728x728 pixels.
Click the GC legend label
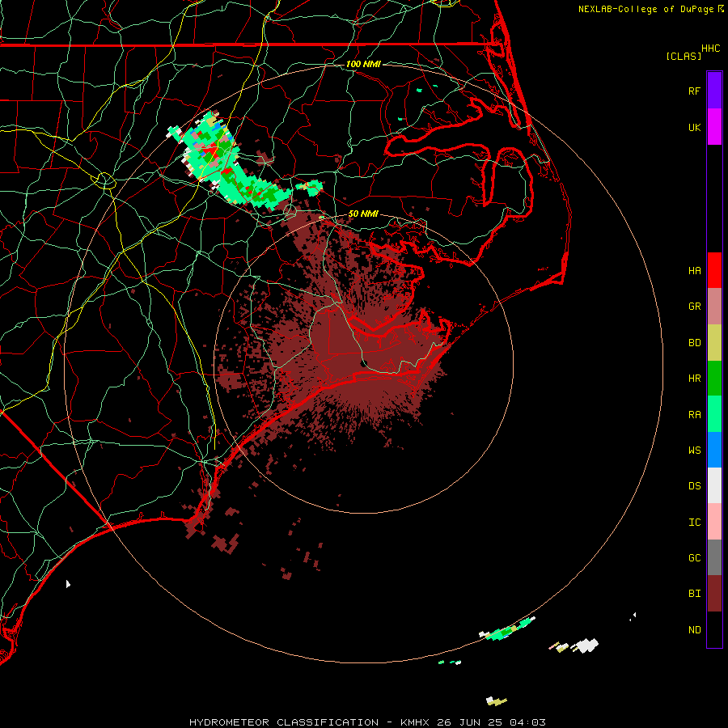click(694, 557)
